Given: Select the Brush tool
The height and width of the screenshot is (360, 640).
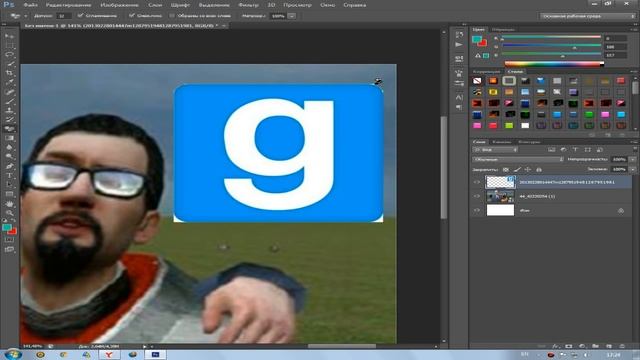Looking at the screenshot, I should 9,101.
